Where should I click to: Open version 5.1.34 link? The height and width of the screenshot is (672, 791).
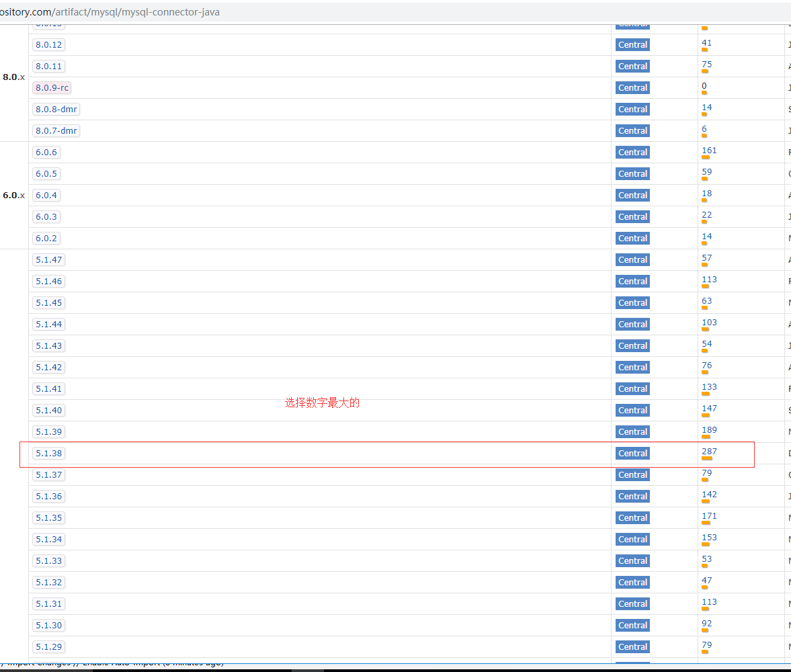pyautogui.click(x=49, y=540)
